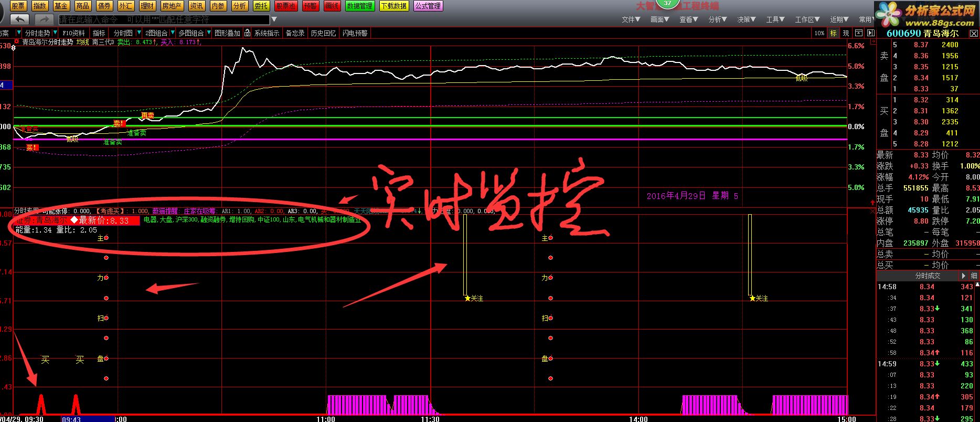Image resolution: width=980 pixels, height=422 pixels.
Task: Click the 细 detail button in 分时成交
Action: point(974,276)
